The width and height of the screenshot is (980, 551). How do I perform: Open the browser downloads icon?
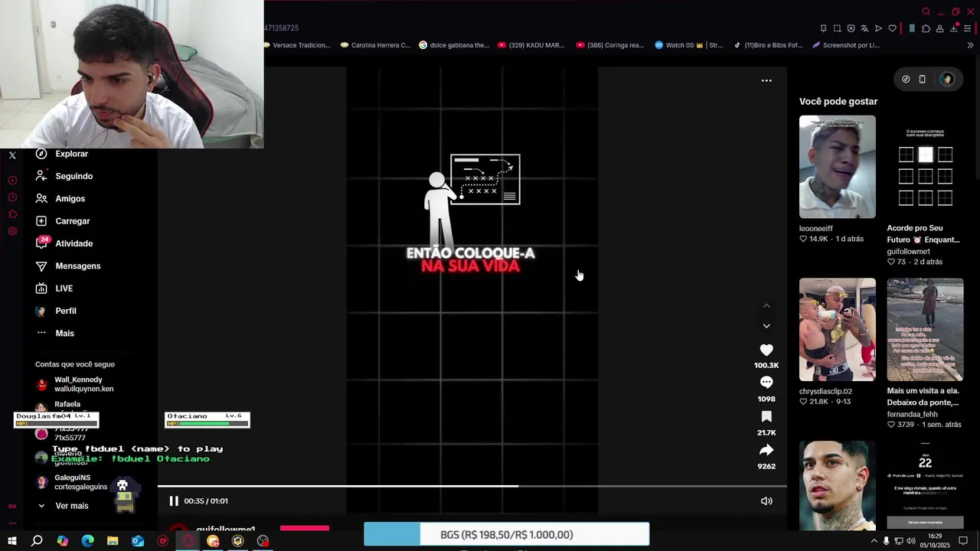[954, 28]
